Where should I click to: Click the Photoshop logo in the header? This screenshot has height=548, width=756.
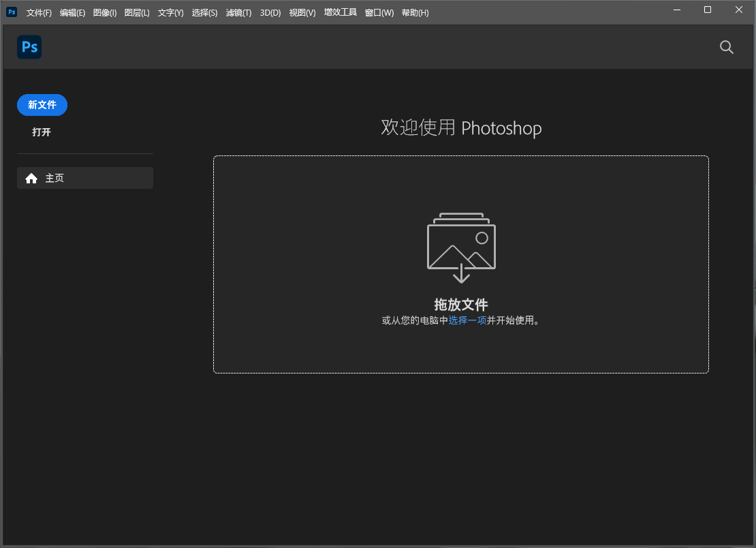coord(29,47)
